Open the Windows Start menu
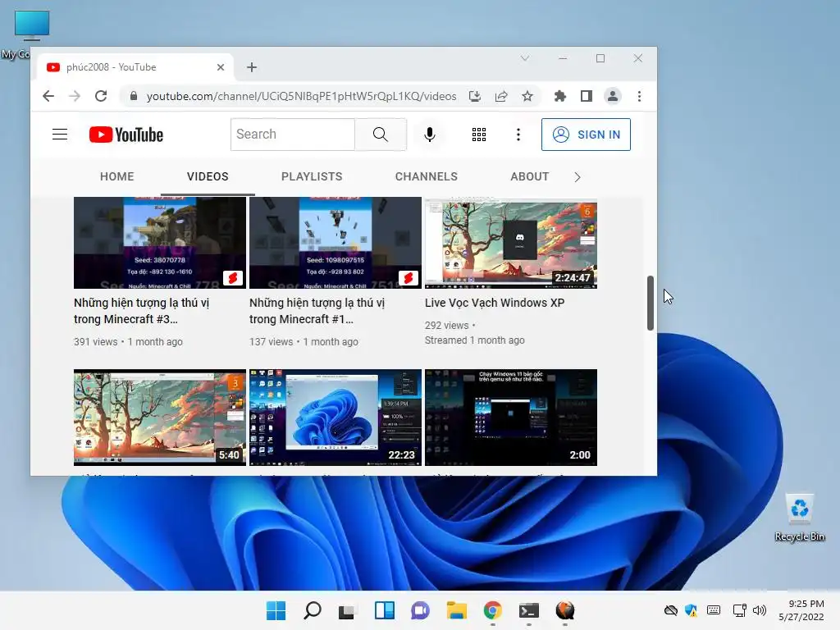Viewport: 840px width, 630px height. pos(276,610)
